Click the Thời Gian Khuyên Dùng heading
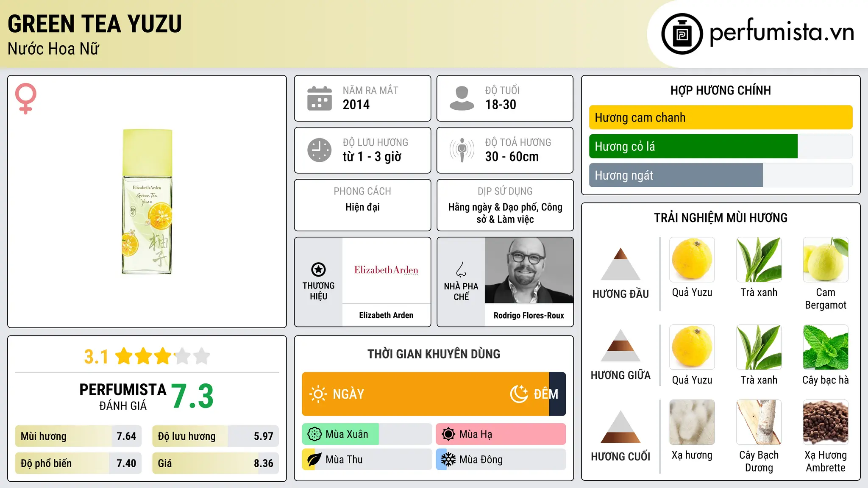The width and height of the screenshot is (868, 488). pyautogui.click(x=434, y=354)
